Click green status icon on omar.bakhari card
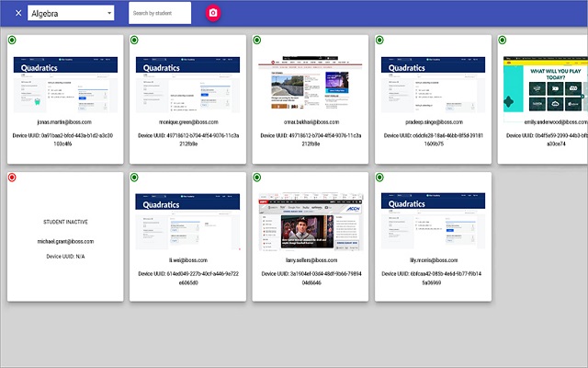 [x=256, y=40]
